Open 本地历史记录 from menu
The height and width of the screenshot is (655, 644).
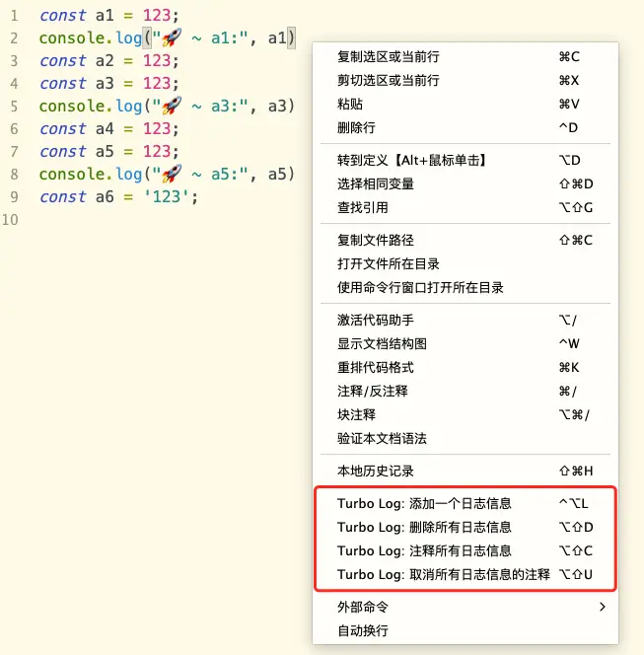(465, 472)
